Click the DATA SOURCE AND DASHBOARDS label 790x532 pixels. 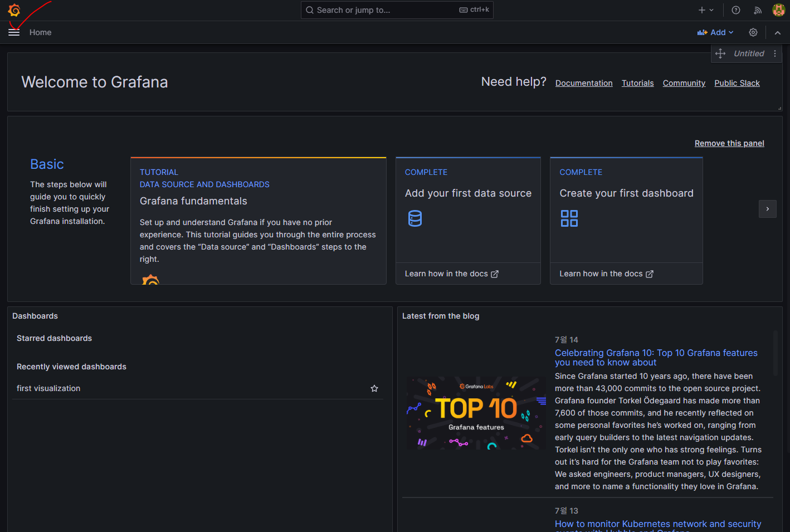click(204, 184)
